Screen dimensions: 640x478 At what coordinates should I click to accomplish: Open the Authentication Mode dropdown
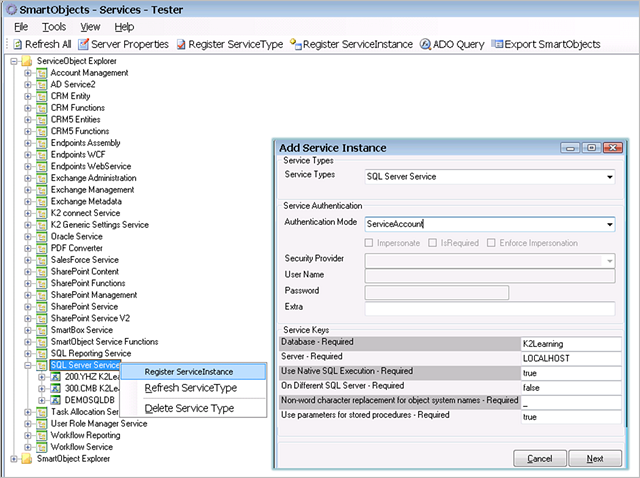click(x=609, y=225)
